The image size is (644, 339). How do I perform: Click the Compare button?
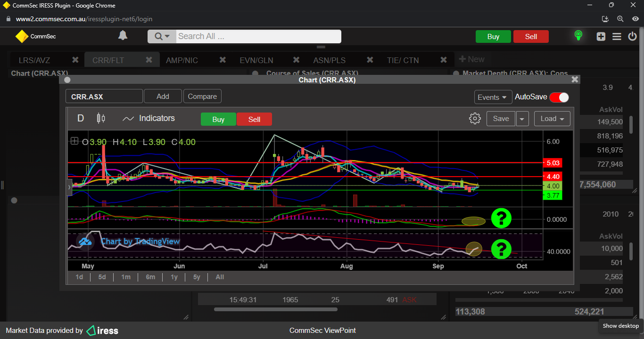pos(202,97)
